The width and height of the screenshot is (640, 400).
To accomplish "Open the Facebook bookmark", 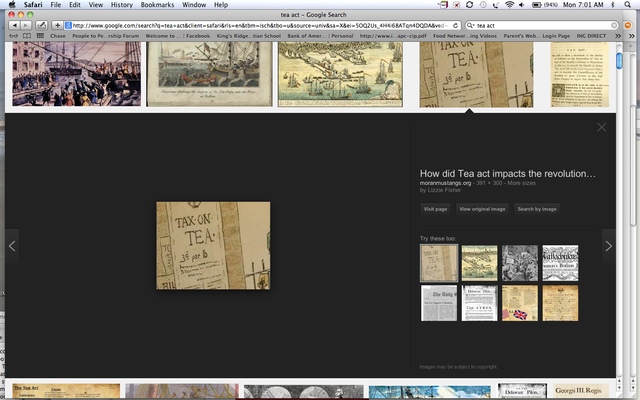I will [198, 36].
